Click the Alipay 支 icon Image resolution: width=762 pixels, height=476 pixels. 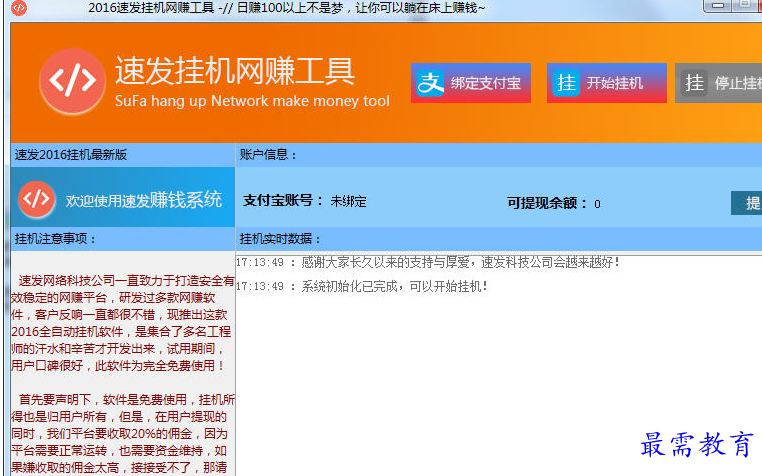click(x=430, y=83)
